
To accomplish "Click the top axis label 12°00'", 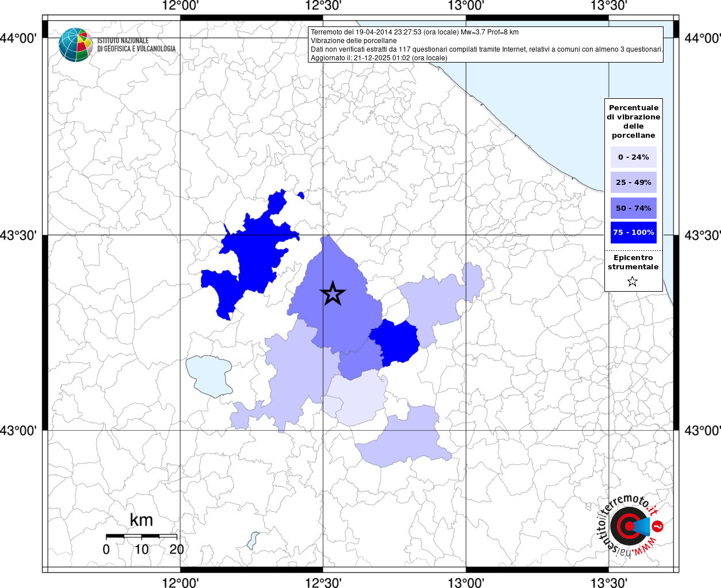I will pyautogui.click(x=180, y=6).
